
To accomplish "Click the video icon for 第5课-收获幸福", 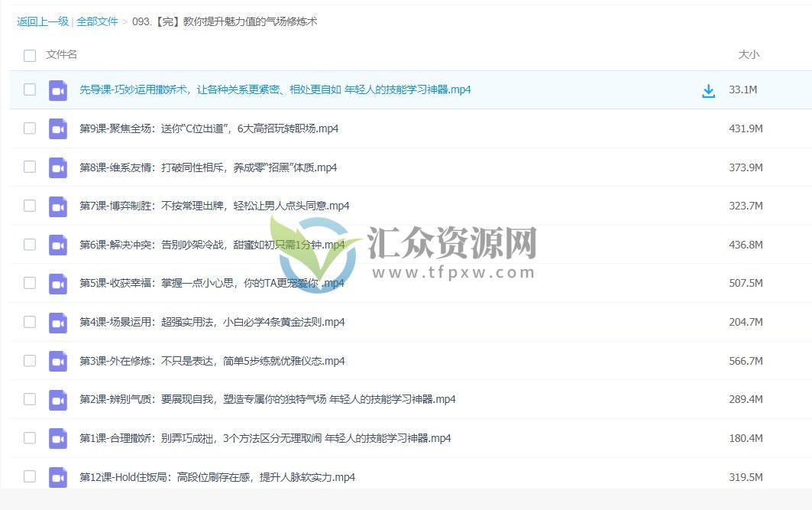I will [x=58, y=283].
